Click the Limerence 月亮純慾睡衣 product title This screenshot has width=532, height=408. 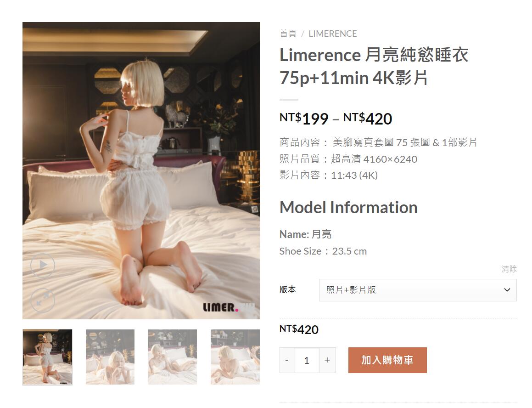tap(374, 66)
